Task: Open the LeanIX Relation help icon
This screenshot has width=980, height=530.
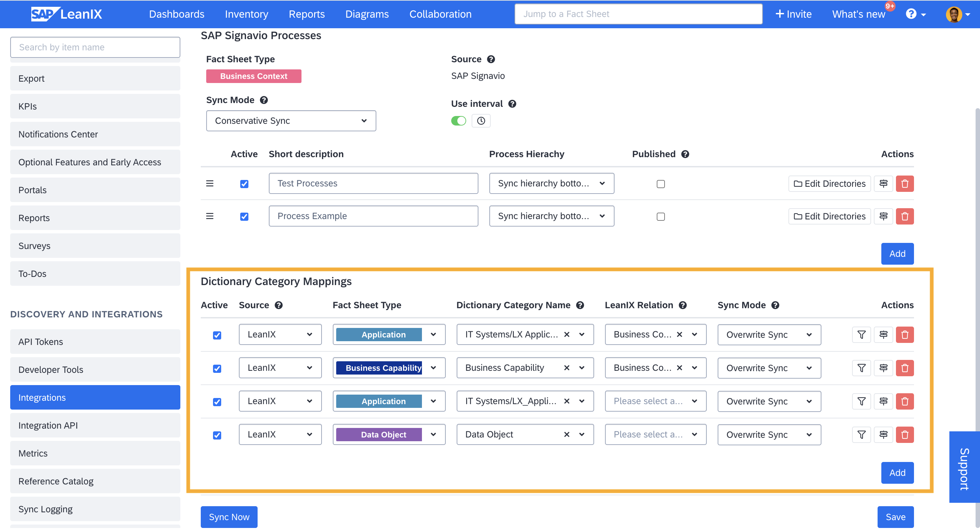Action: [x=683, y=305]
